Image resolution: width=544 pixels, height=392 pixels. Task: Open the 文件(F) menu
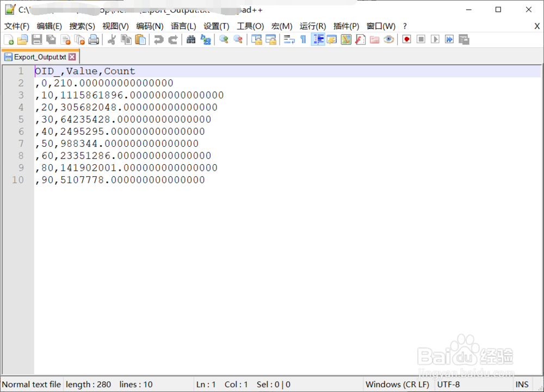[16, 26]
